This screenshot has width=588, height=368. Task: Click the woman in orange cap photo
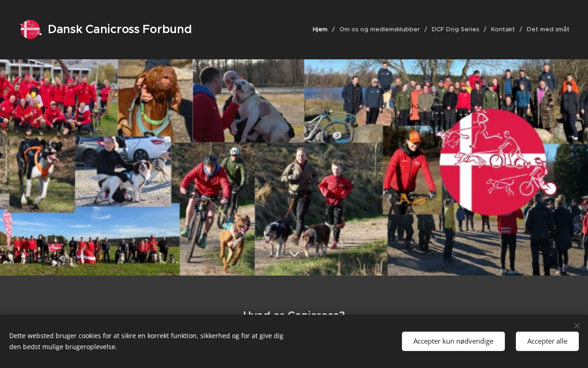coord(411,170)
